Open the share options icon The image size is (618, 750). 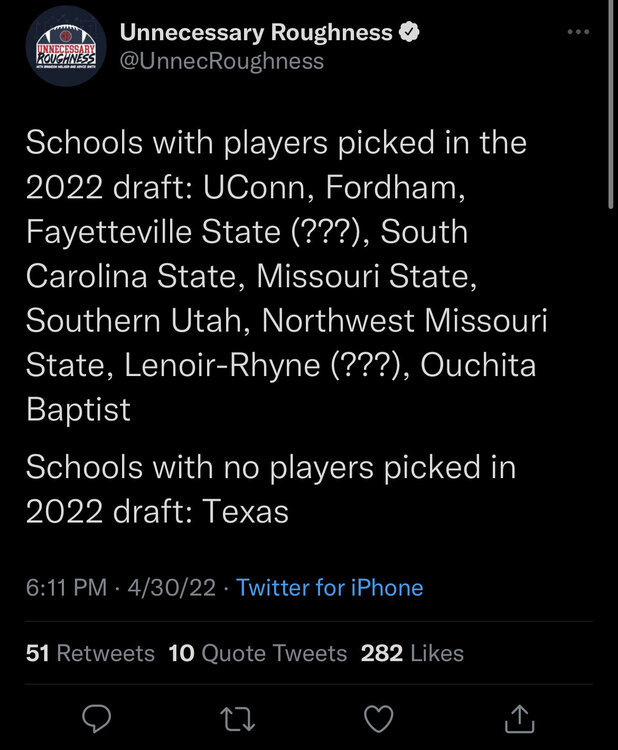click(520, 716)
